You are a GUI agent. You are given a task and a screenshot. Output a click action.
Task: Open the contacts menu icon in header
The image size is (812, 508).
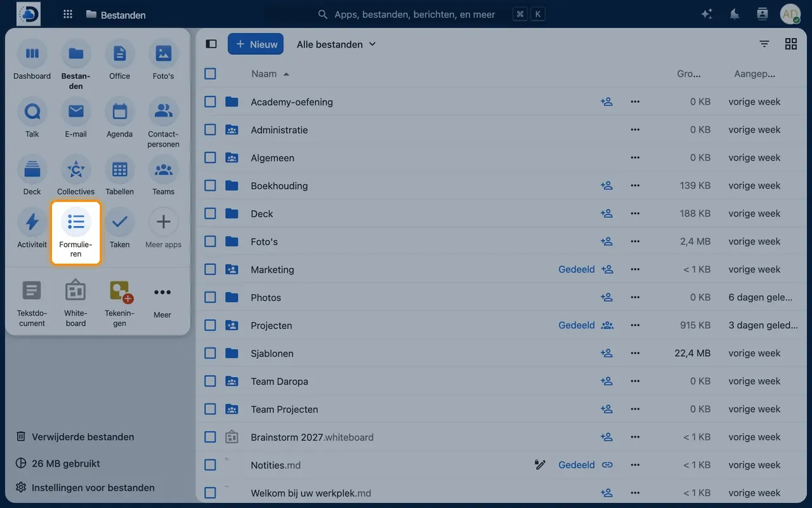point(763,14)
